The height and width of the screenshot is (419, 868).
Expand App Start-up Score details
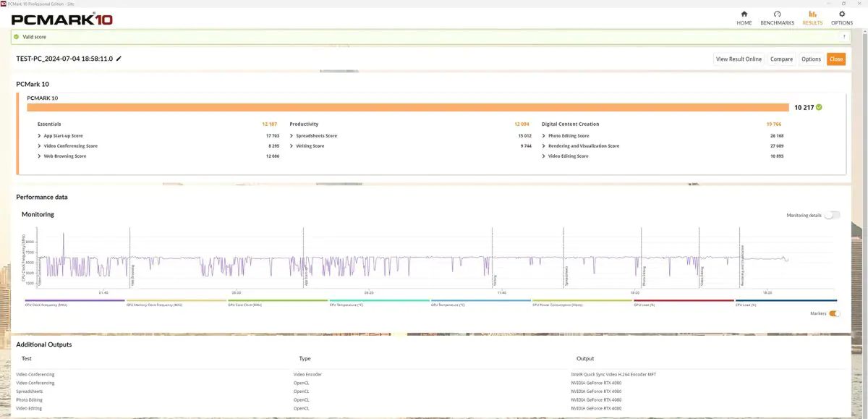click(39, 135)
